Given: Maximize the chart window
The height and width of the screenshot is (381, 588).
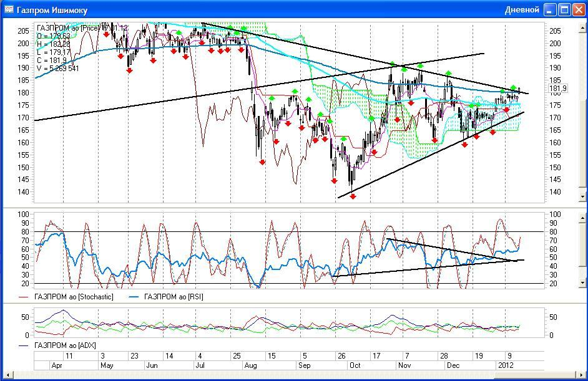Looking at the screenshot, I should click(564, 10).
